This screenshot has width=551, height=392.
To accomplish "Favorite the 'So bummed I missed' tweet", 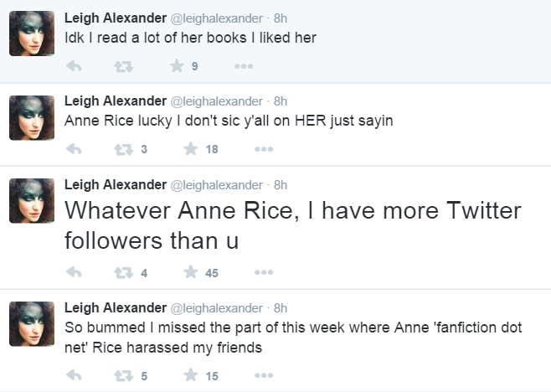I will point(190,376).
